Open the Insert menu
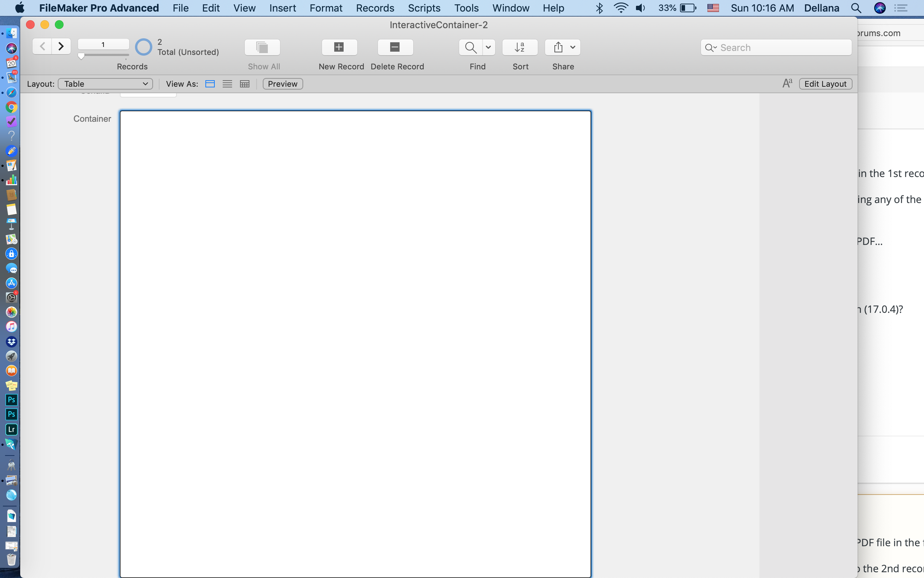The image size is (924, 578). [x=283, y=8]
